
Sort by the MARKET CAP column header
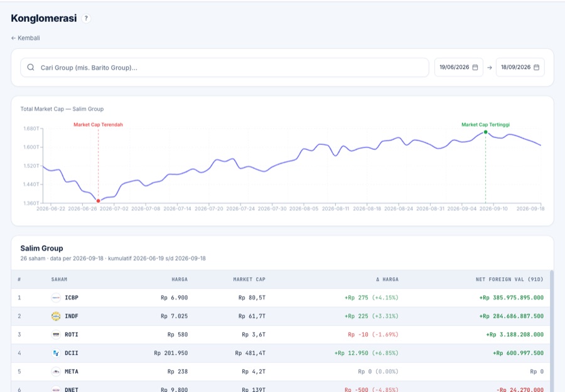pos(249,279)
